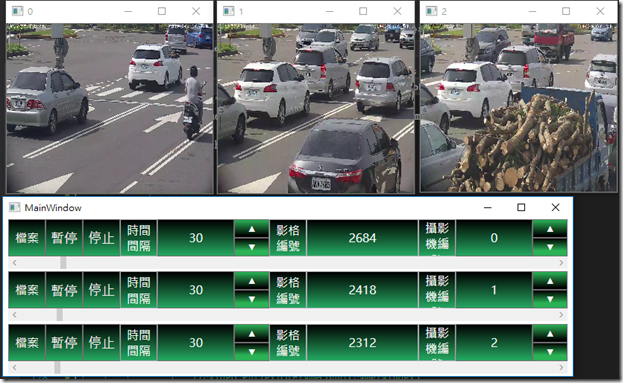Decrease time interval in third row
623x383 pixels.
[x=252, y=352]
